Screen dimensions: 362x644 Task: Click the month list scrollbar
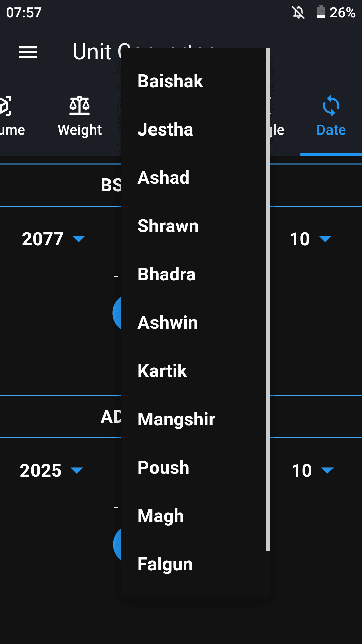268,300
